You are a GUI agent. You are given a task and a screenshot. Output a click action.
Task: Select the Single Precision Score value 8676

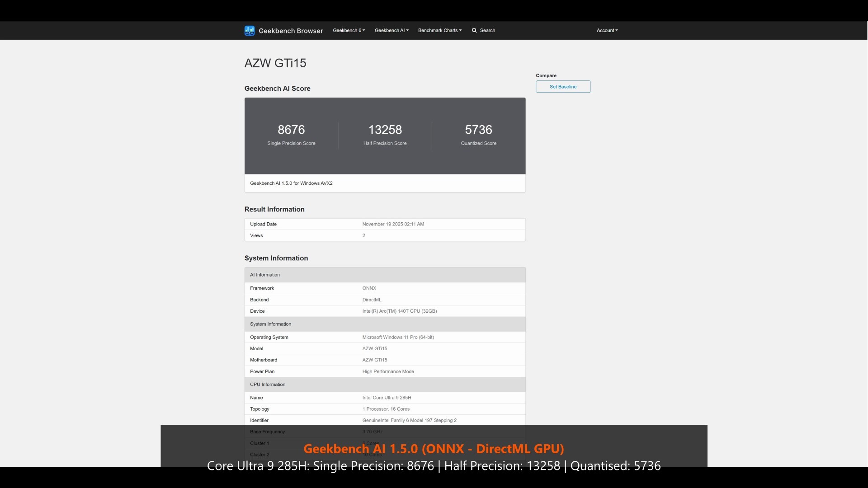coord(291,130)
